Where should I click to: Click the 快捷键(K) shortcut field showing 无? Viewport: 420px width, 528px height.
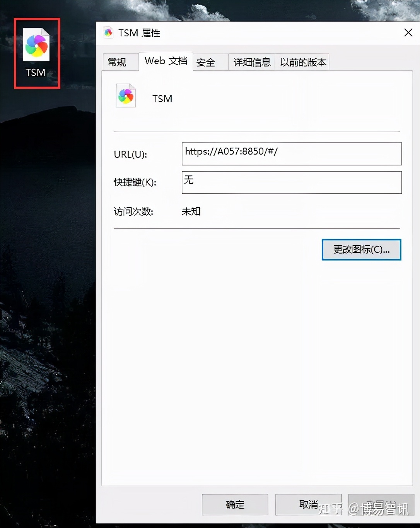pos(292,182)
